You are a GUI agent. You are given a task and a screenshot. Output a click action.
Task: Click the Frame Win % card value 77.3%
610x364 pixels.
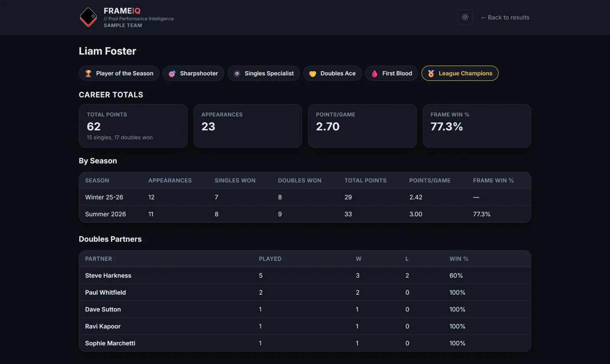pos(446,126)
